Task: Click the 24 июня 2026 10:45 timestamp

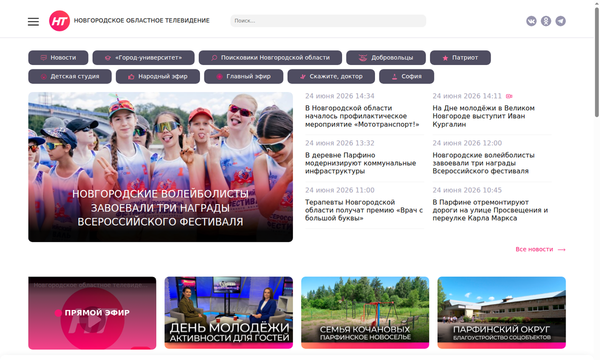Action: [x=467, y=190]
